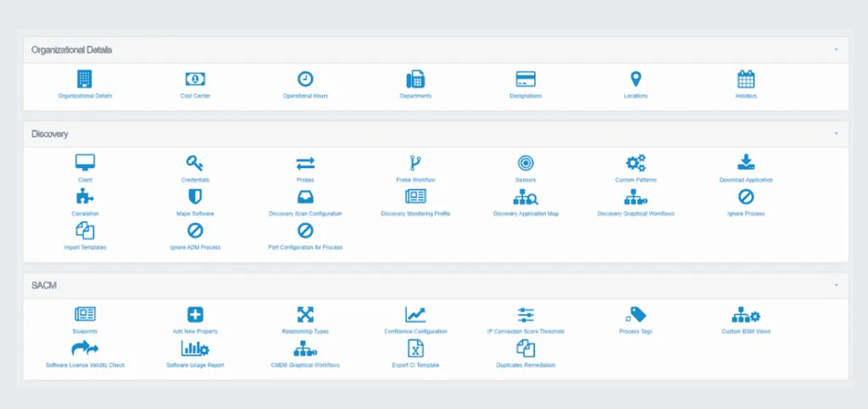Open the Software Usage Report icon

coord(195,348)
